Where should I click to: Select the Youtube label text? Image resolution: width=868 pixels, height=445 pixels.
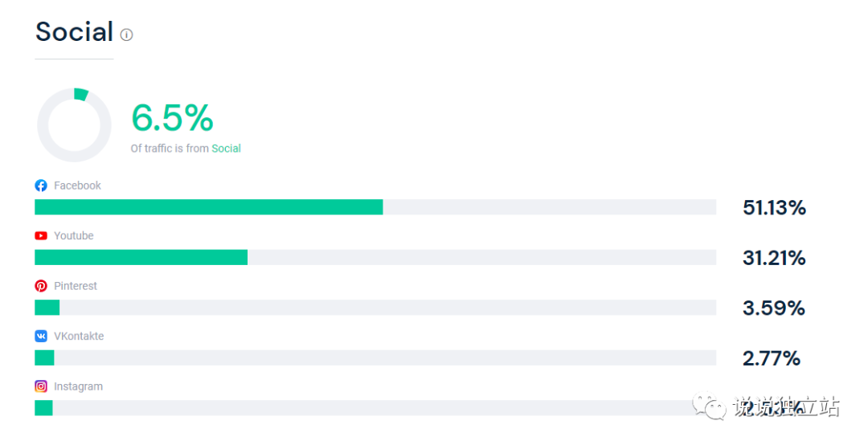tap(74, 236)
